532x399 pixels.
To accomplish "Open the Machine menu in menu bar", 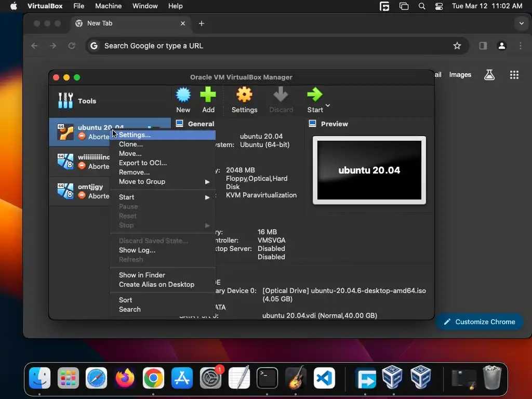I will [x=108, y=6].
